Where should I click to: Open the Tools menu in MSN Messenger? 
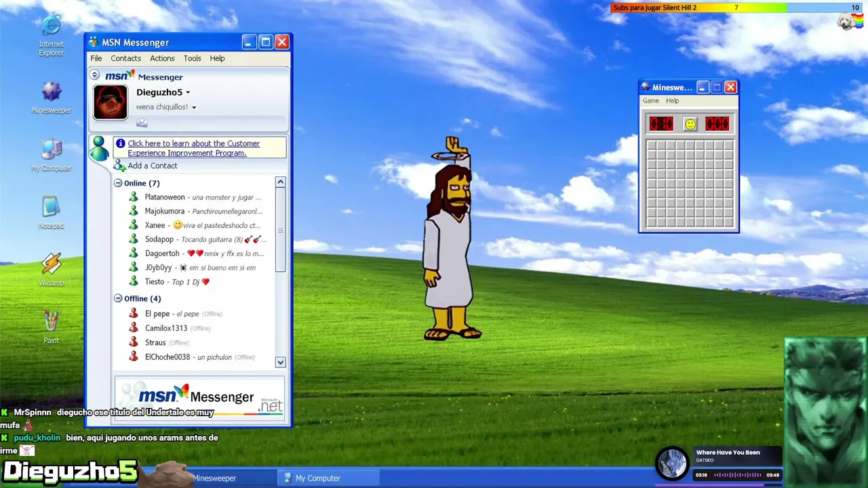click(x=193, y=58)
